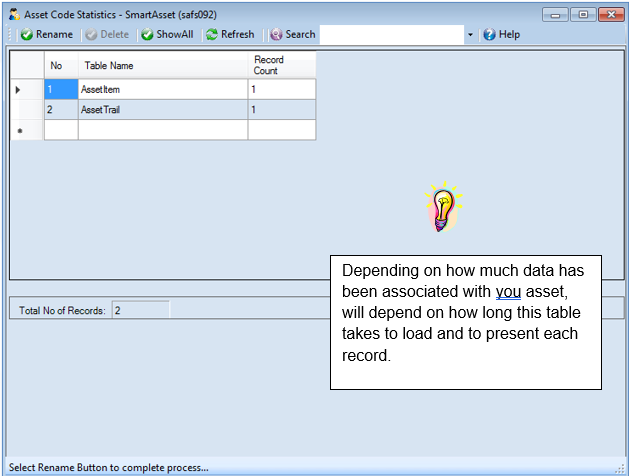Click the Search magnifier icon

coord(276,35)
